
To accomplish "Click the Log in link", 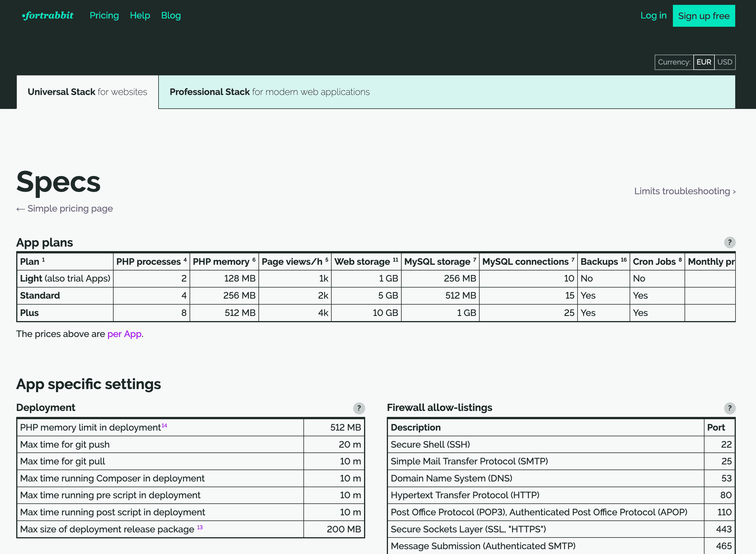I will click(653, 15).
